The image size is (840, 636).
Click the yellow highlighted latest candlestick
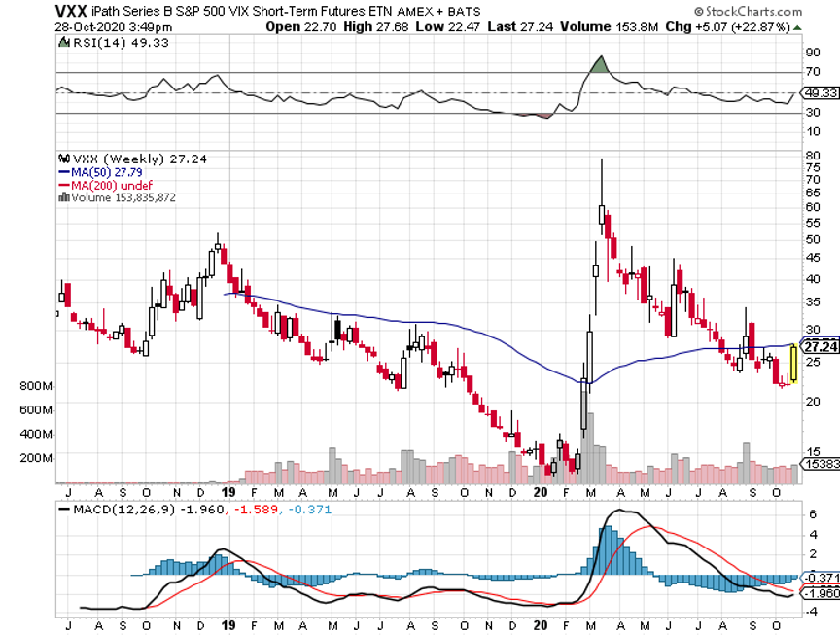796,363
